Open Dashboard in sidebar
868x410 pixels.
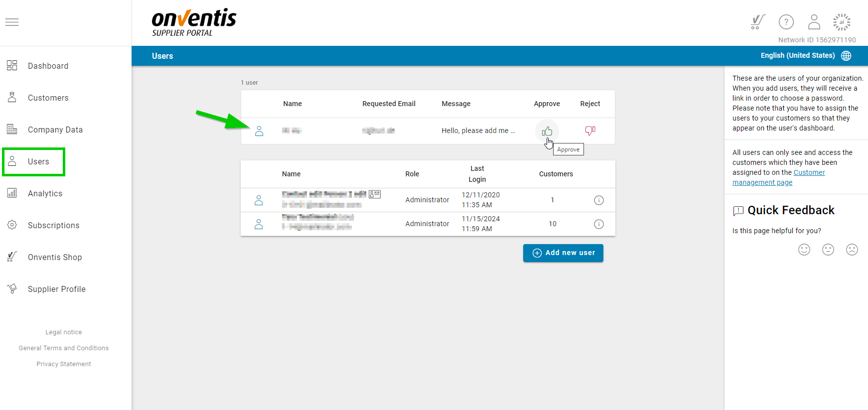coord(48,66)
